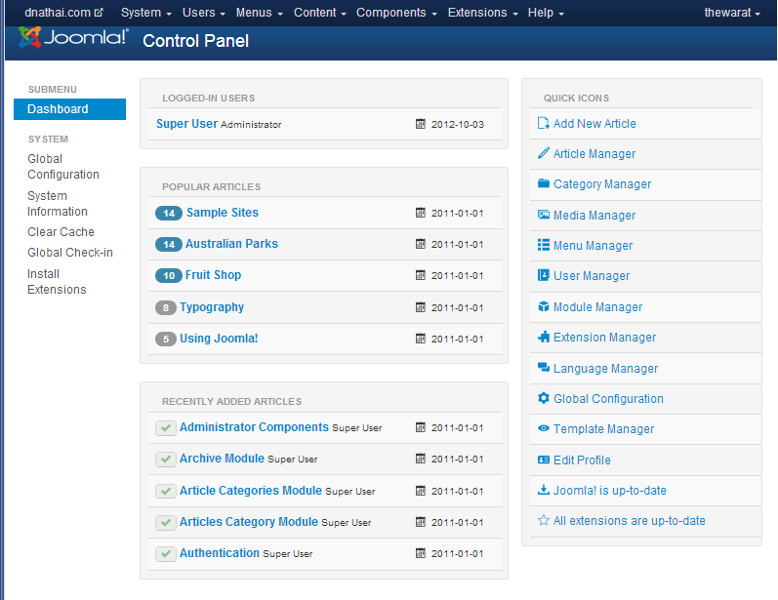Click the User Manager address book icon

click(543, 275)
